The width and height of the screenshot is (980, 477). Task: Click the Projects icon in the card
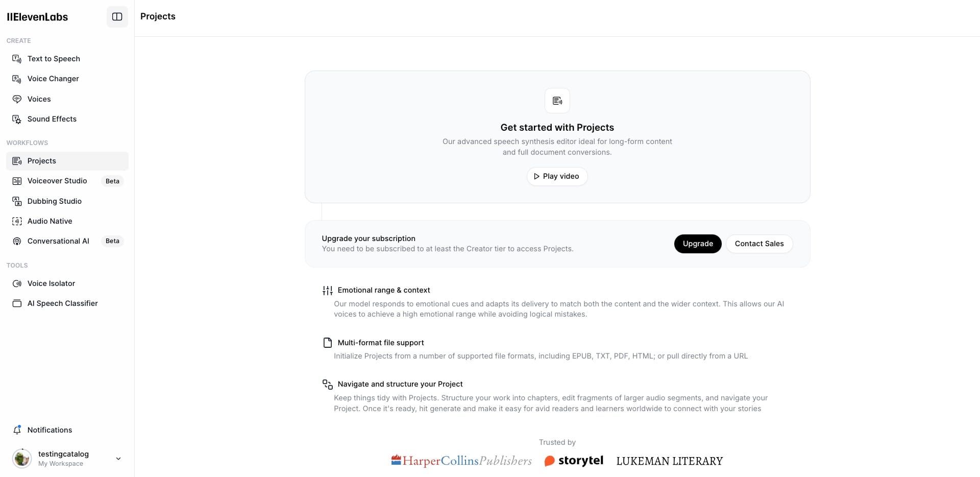pyautogui.click(x=557, y=101)
